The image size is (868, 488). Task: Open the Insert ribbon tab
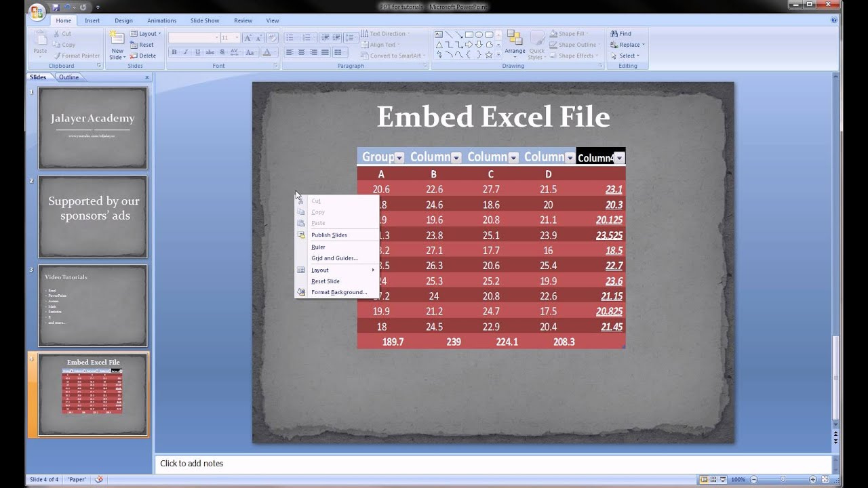[x=92, y=20]
